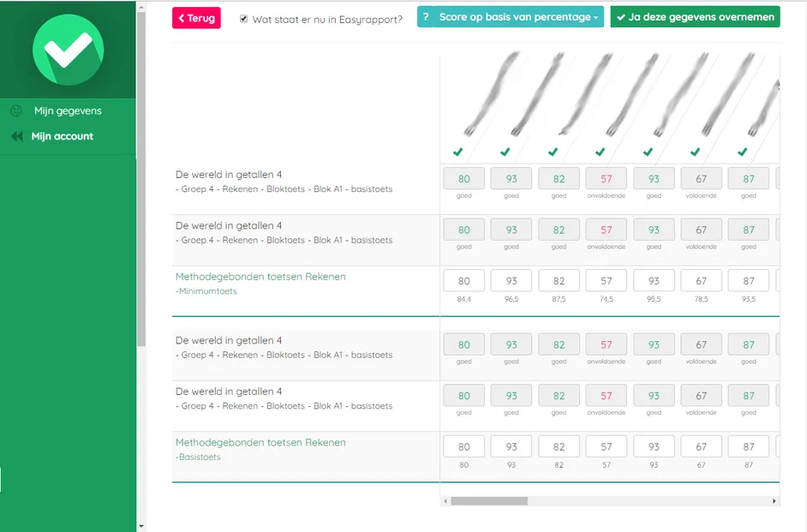Click the value 95,5 in the Minimumtoets row
The image size is (807, 532).
654,299
